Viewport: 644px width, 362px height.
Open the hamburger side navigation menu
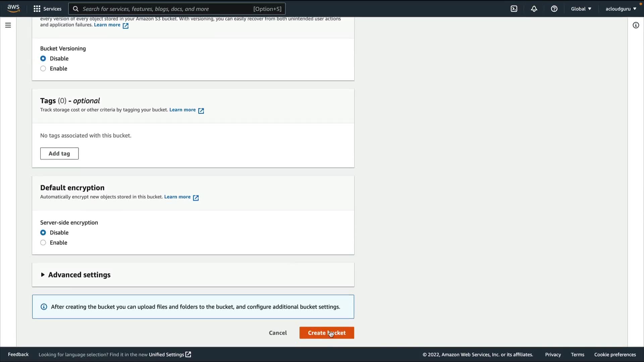[8, 25]
